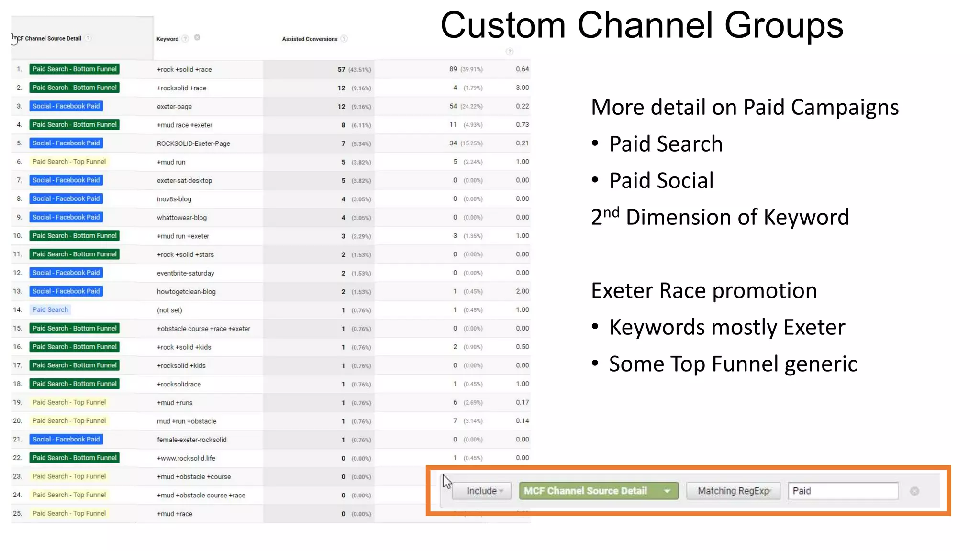Viewport: 980px width, 551px height.
Task: Click Social - Facebook Paid label in row 7
Action: click(66, 180)
